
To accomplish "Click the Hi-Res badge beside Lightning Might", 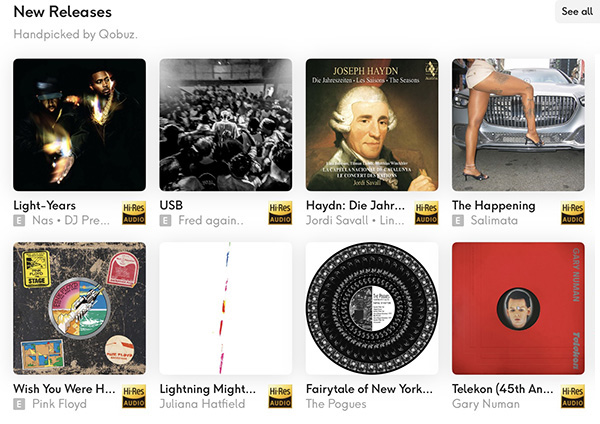I will (x=280, y=396).
